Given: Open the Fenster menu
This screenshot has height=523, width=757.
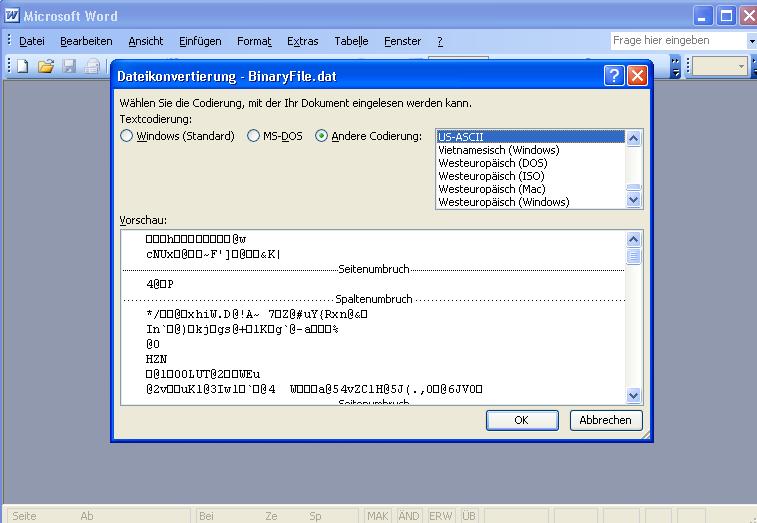Looking at the screenshot, I should point(402,42).
